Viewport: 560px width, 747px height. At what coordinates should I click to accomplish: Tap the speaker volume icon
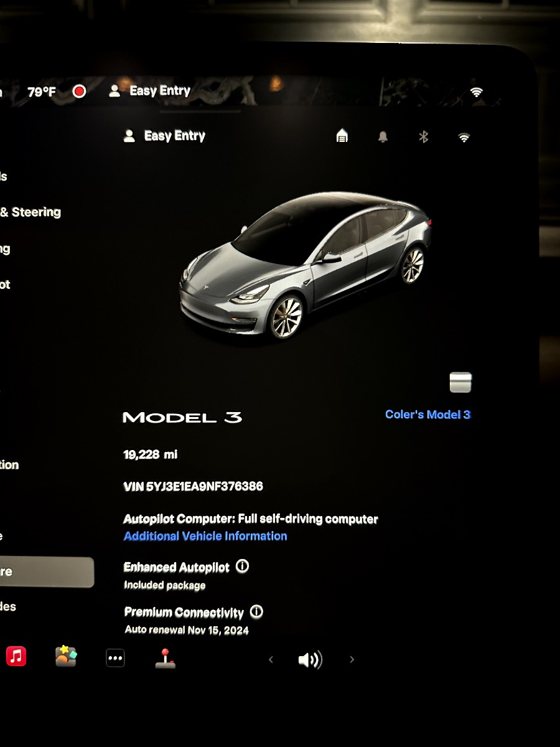point(310,659)
